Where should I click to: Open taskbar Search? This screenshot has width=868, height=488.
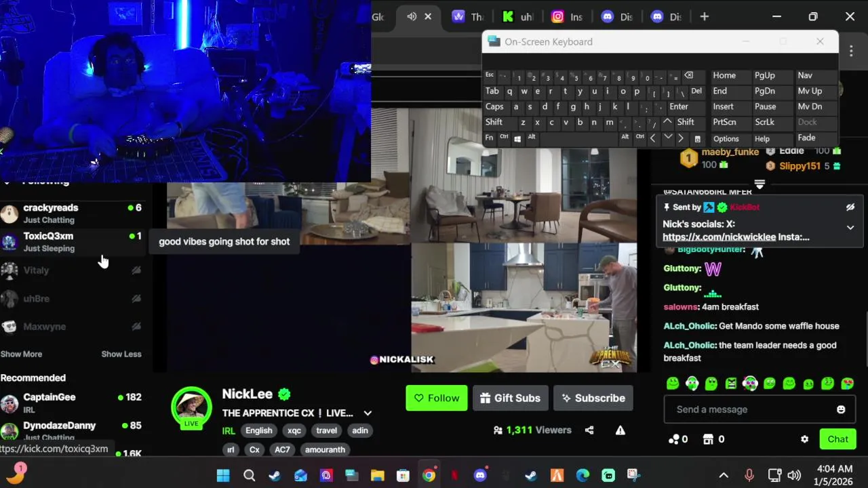249,476
